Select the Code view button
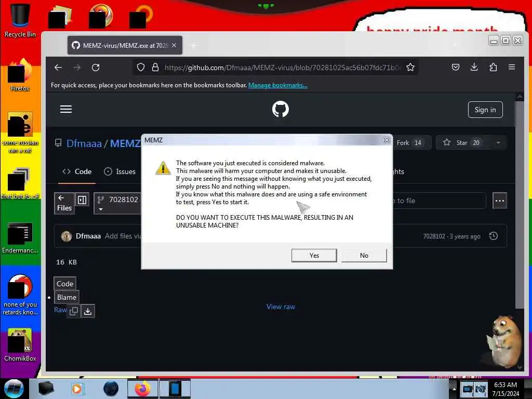 pos(65,284)
